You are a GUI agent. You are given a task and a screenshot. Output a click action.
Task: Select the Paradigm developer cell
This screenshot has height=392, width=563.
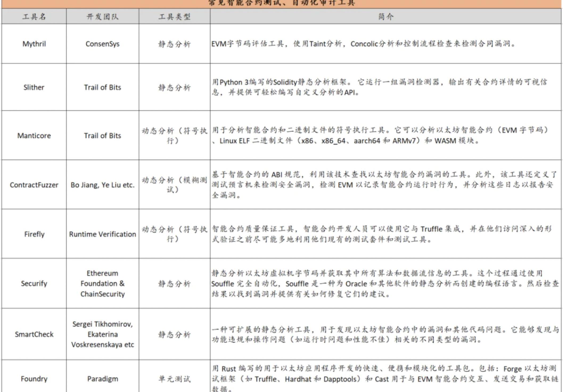tap(102, 379)
